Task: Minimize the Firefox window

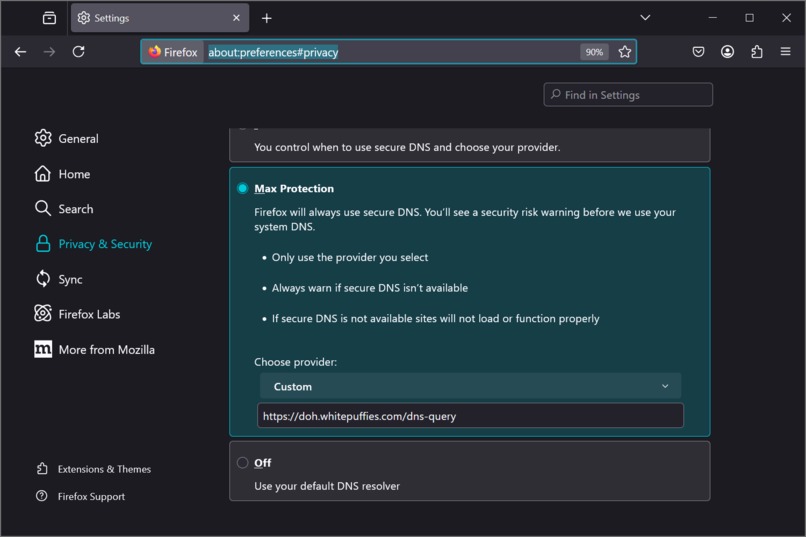Action: (x=712, y=17)
